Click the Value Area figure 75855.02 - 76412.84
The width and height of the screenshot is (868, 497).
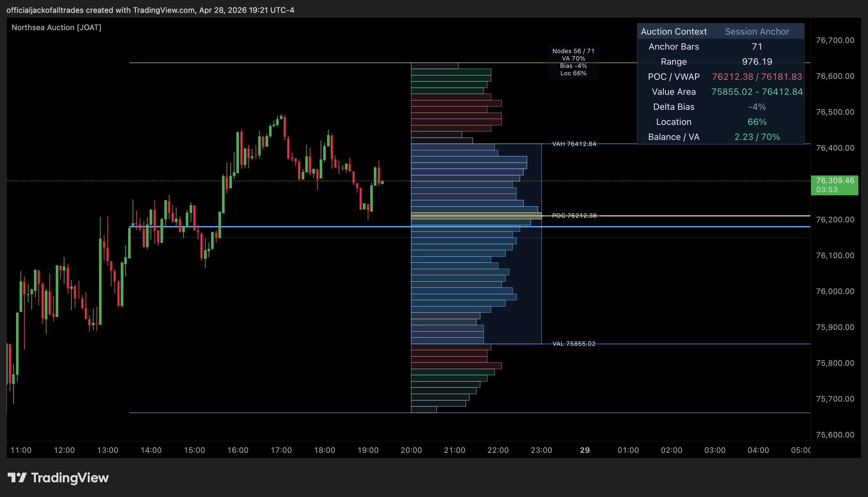[x=757, y=92]
